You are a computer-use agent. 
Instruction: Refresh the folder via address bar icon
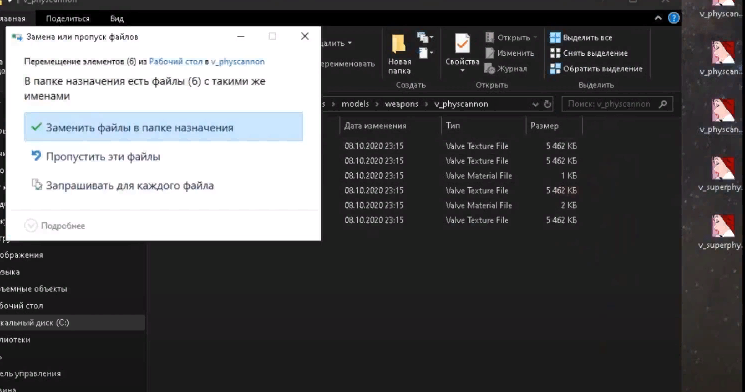point(547,104)
